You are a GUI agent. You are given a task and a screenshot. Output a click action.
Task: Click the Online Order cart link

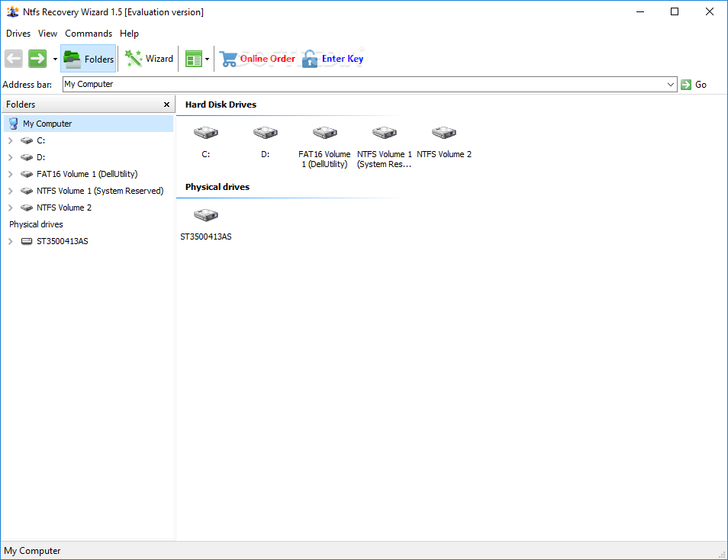click(257, 59)
